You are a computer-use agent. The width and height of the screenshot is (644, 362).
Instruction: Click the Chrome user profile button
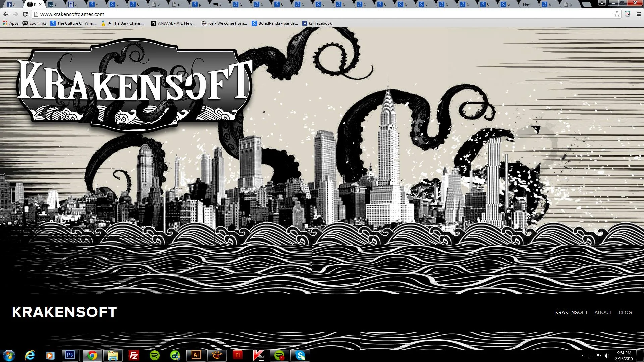pos(602,3)
